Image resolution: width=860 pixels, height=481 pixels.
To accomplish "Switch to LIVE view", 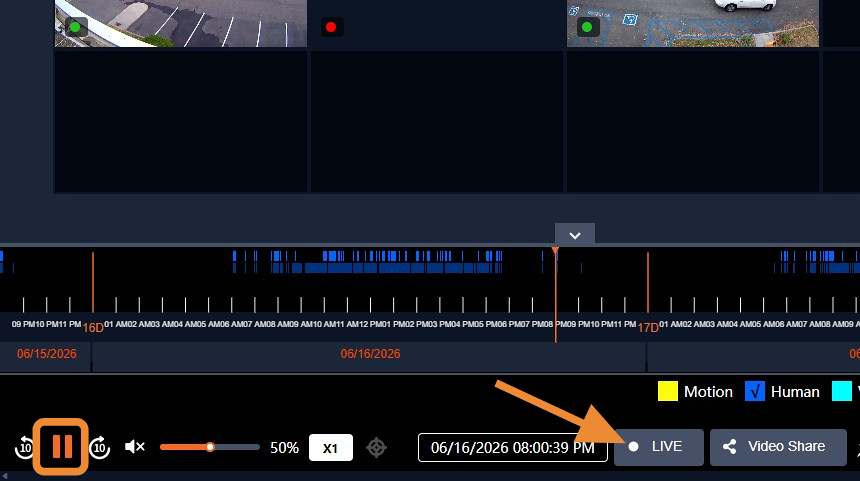I will 658,447.
